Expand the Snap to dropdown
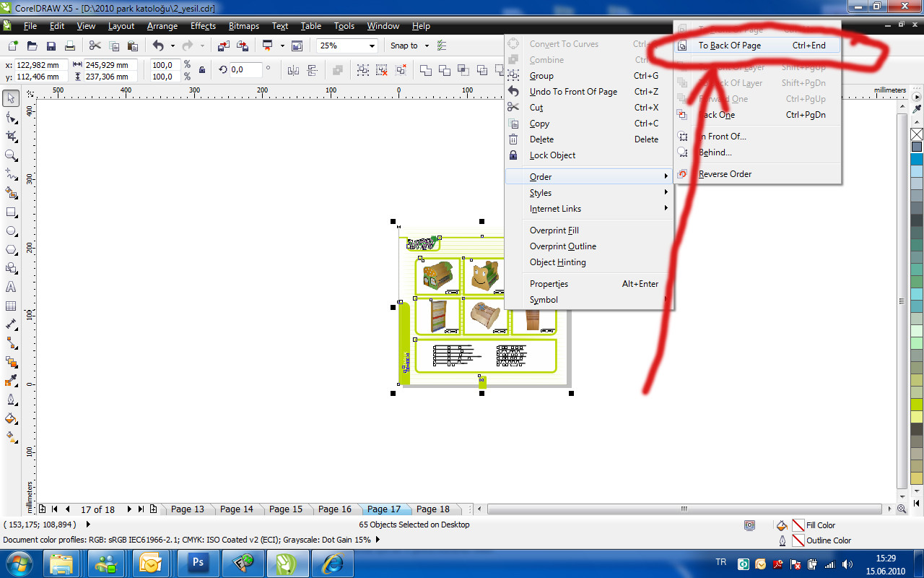Image resolution: width=924 pixels, height=578 pixels. (427, 46)
